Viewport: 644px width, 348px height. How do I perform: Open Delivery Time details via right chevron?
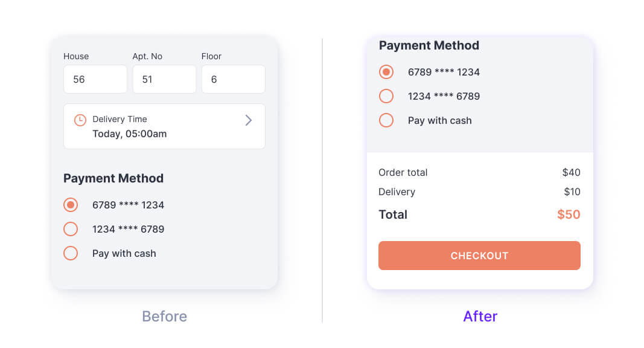[248, 120]
